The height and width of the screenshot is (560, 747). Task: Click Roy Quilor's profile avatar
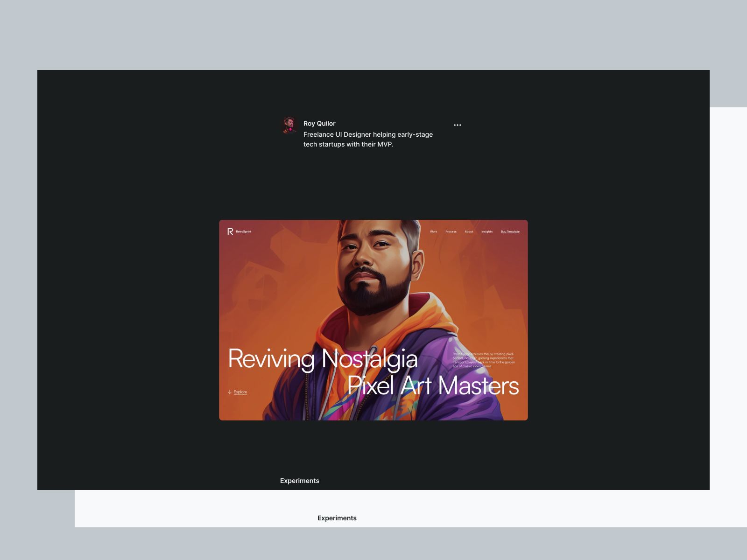point(289,125)
